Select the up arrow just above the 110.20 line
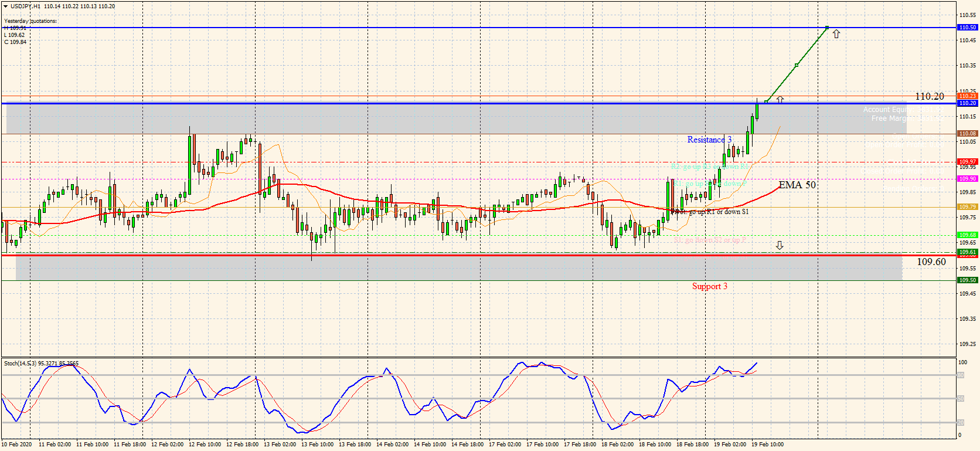Image resolution: width=980 pixels, height=451 pixels. (x=780, y=99)
